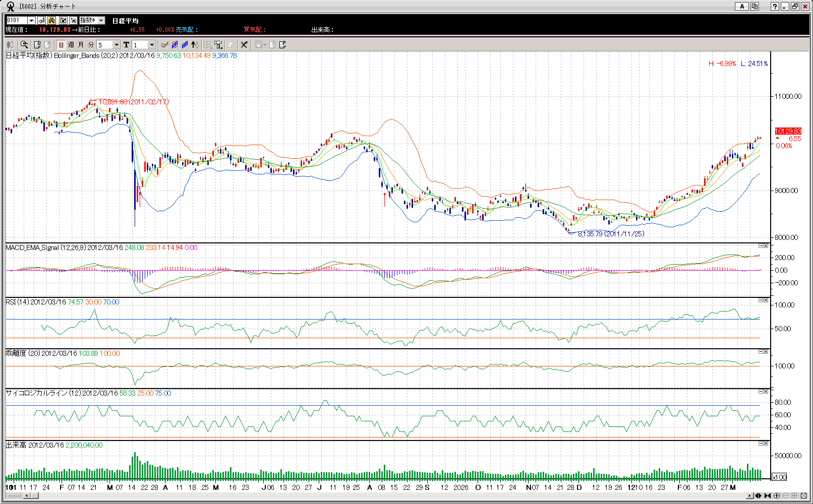Viewport: 813px width, 504px height.
Task: Click the A font size button
Action: tap(741, 6)
